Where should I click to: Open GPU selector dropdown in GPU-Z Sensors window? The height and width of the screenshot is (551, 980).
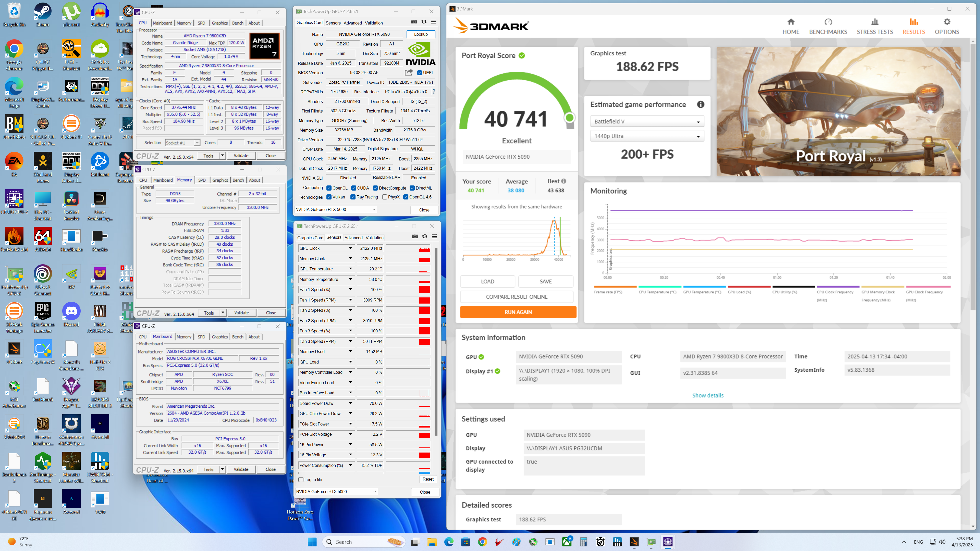pos(336,492)
